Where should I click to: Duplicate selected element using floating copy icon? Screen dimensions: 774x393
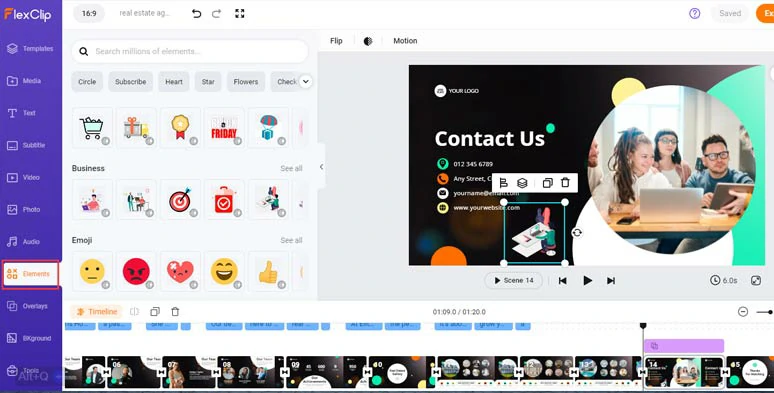point(547,183)
